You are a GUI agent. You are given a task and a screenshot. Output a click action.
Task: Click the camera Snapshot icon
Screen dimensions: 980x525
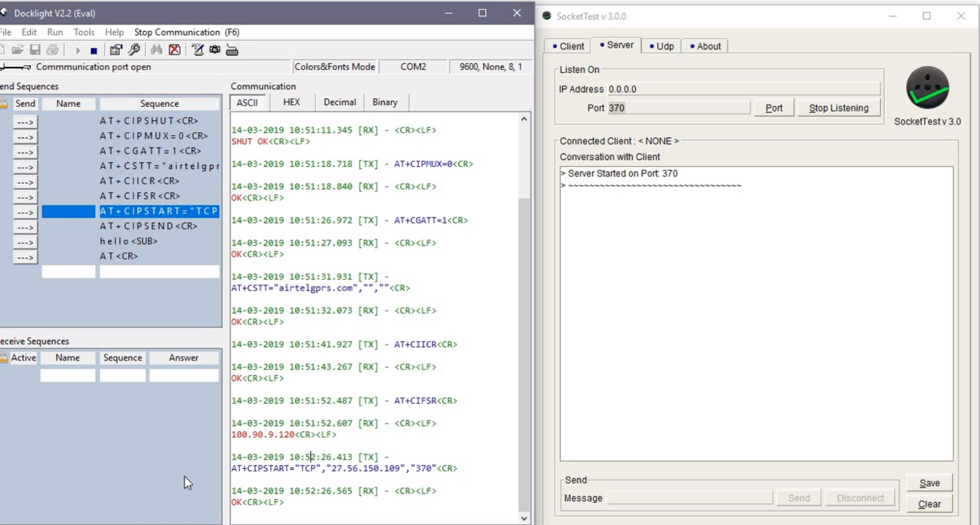point(215,50)
